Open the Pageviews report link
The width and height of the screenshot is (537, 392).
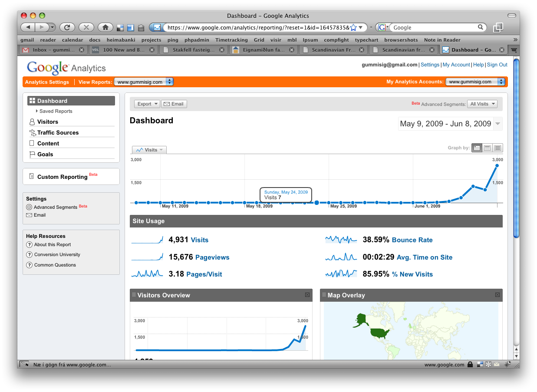[x=212, y=257]
